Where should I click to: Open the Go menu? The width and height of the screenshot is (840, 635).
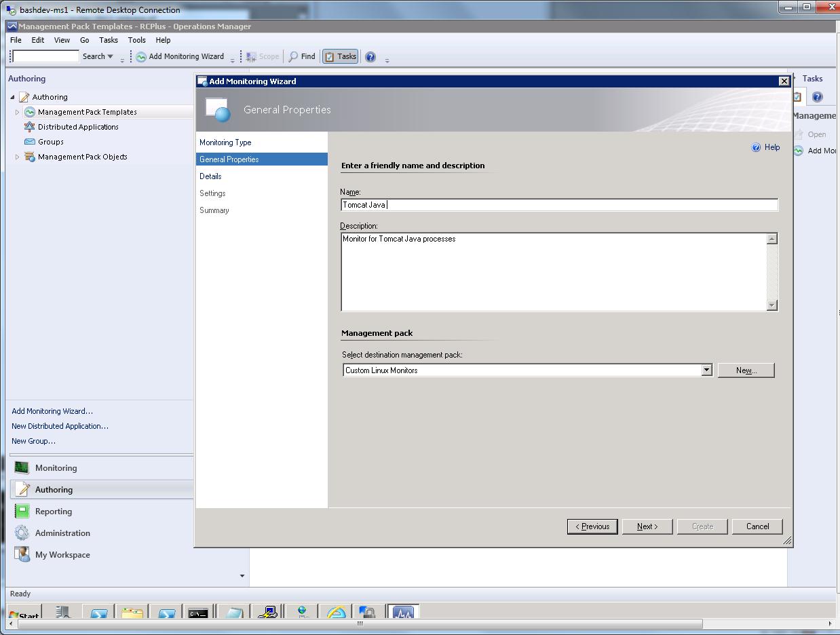84,40
